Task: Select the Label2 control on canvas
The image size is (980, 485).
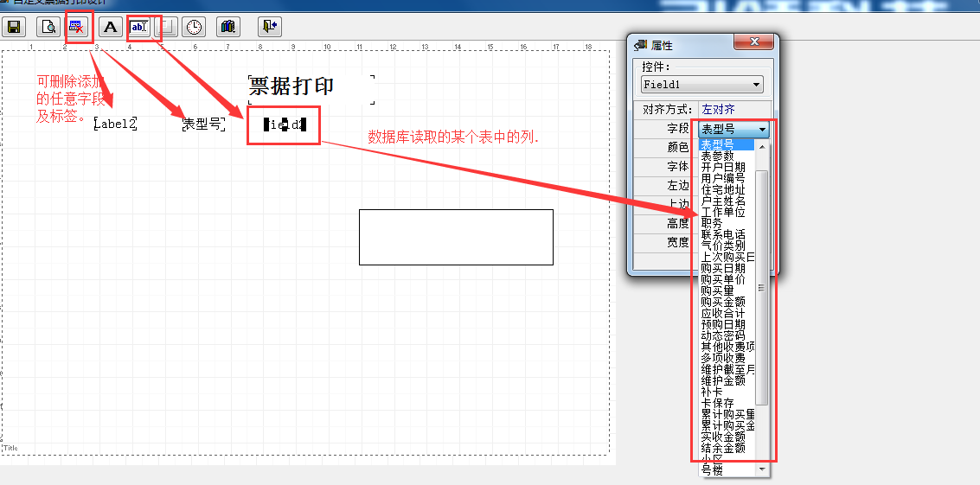Action: pyautogui.click(x=115, y=124)
